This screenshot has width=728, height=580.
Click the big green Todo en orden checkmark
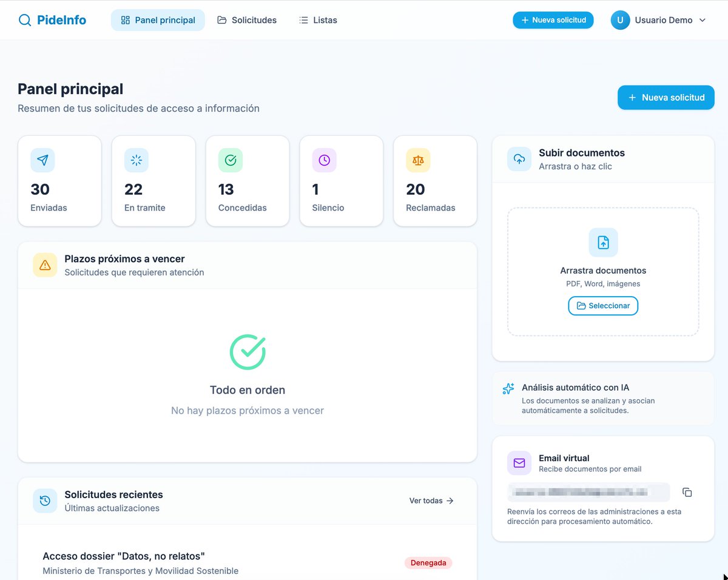click(x=248, y=352)
